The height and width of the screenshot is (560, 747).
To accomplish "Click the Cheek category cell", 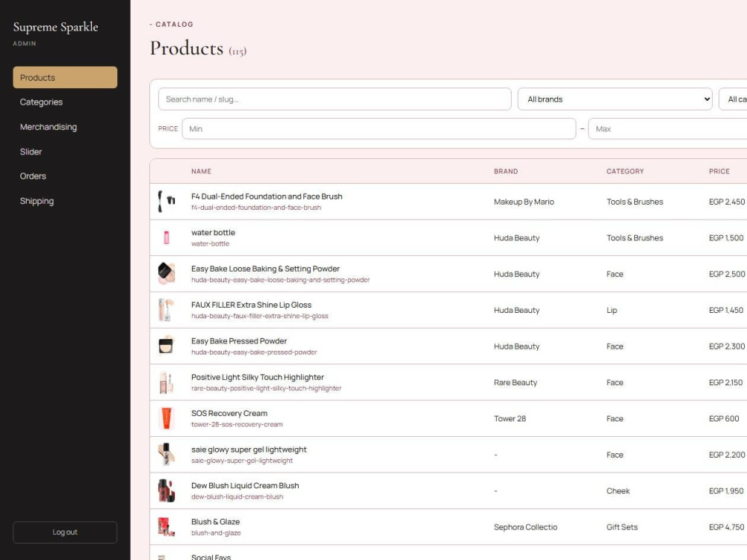I will tap(618, 491).
